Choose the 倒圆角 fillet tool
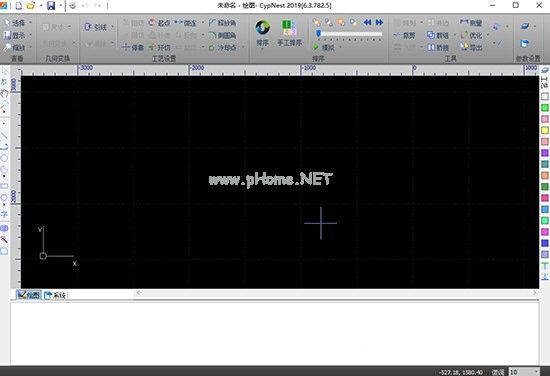 click(222, 35)
